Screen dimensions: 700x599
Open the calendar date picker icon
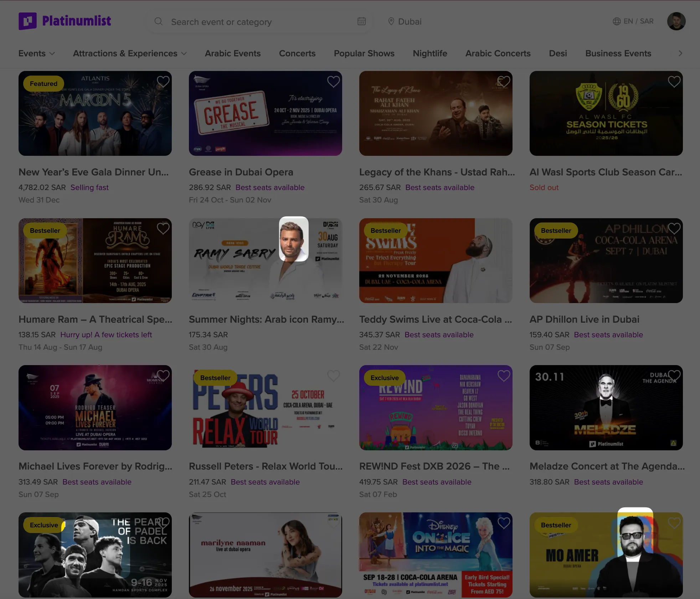click(x=361, y=21)
